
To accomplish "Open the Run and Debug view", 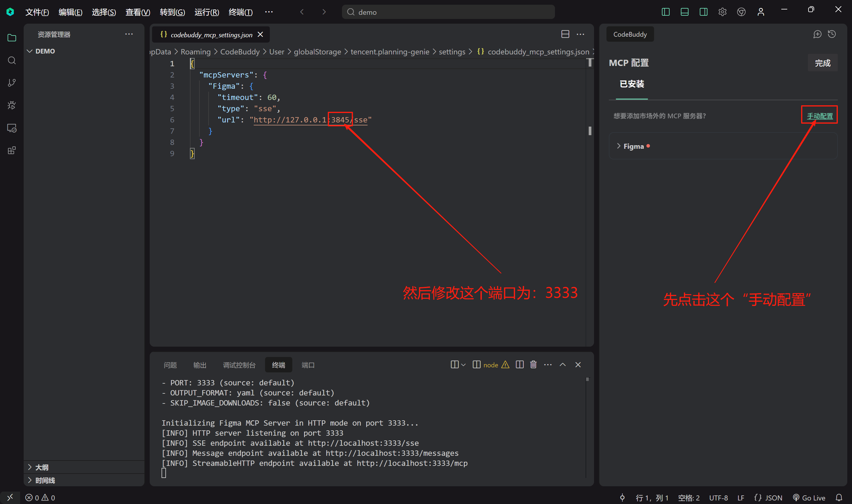I will (x=12, y=105).
